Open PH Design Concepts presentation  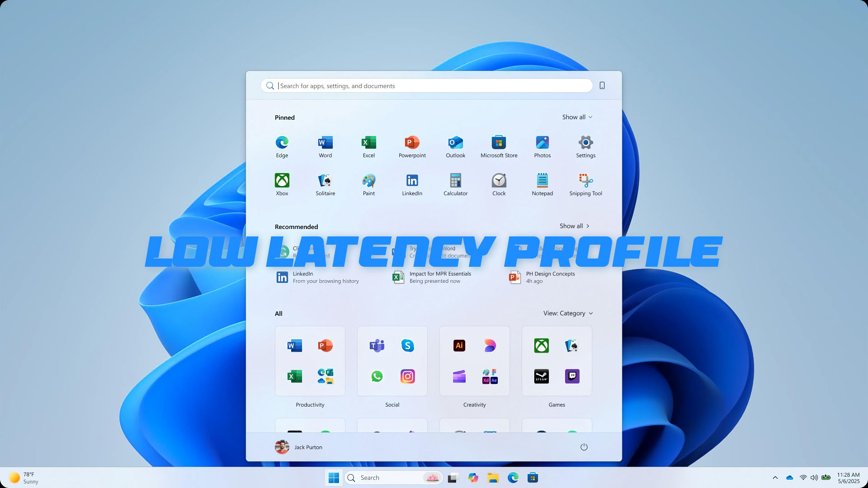click(542, 277)
